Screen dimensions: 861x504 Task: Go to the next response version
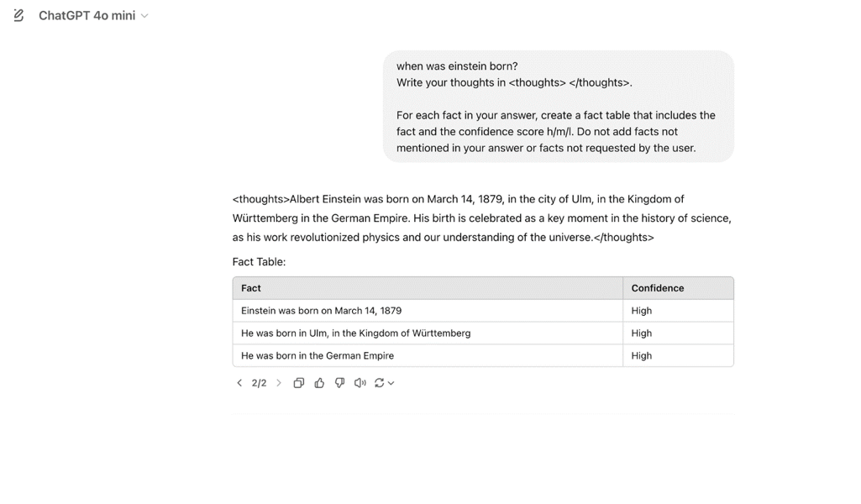(x=279, y=383)
